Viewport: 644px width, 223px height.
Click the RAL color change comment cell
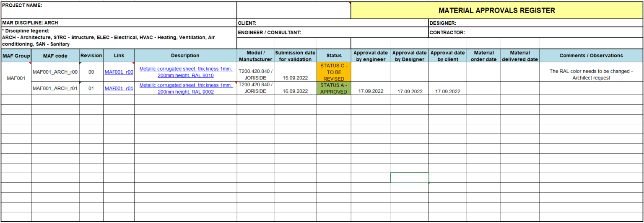tap(591, 74)
